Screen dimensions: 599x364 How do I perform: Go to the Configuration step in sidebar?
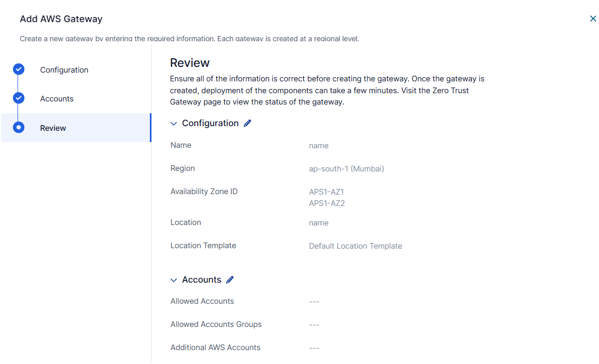(x=64, y=70)
